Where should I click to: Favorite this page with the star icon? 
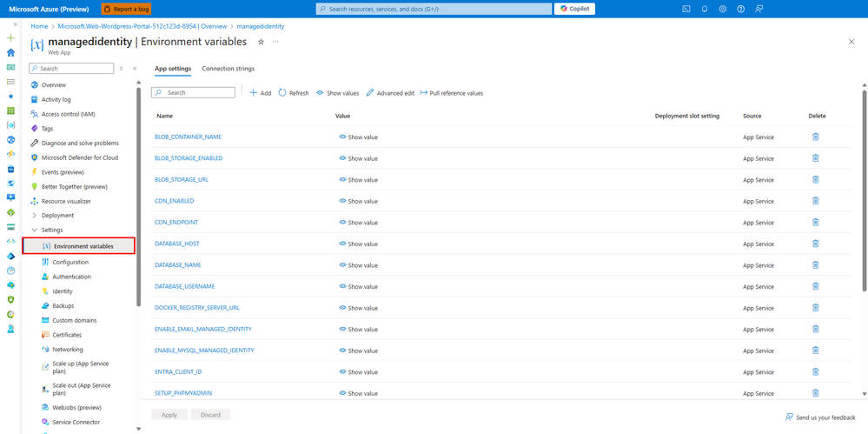point(261,42)
